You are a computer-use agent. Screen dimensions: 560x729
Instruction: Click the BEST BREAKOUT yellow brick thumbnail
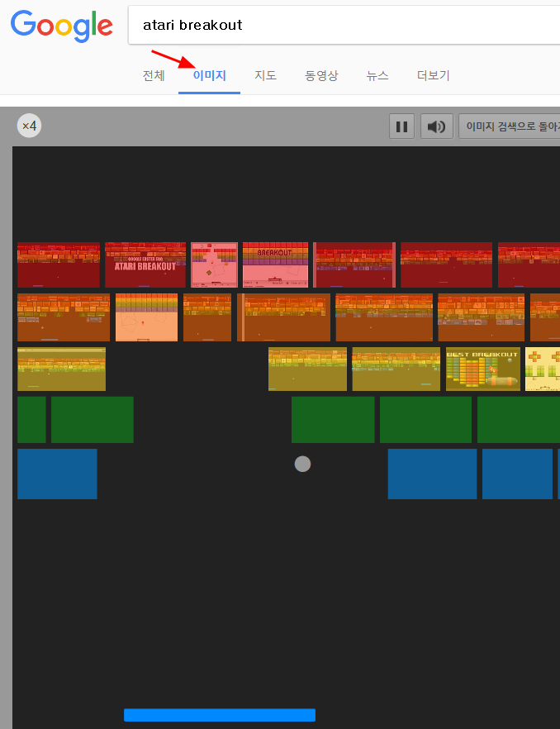(x=483, y=369)
